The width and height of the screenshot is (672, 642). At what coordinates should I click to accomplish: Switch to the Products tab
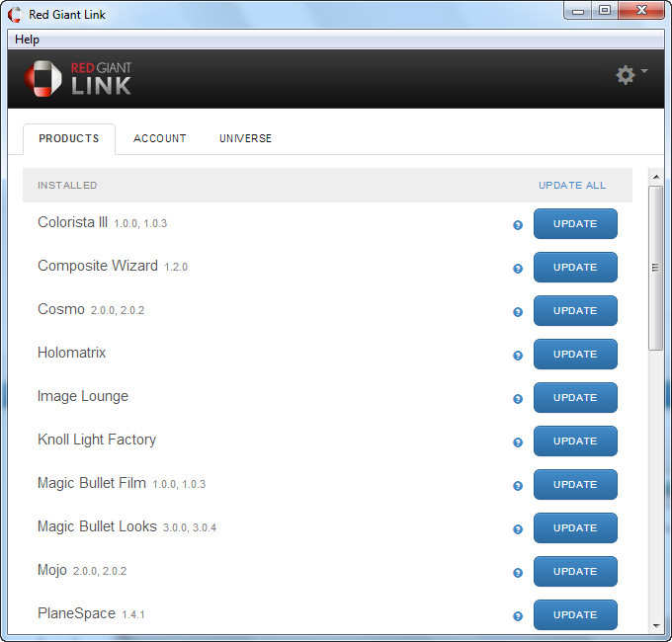(x=69, y=138)
